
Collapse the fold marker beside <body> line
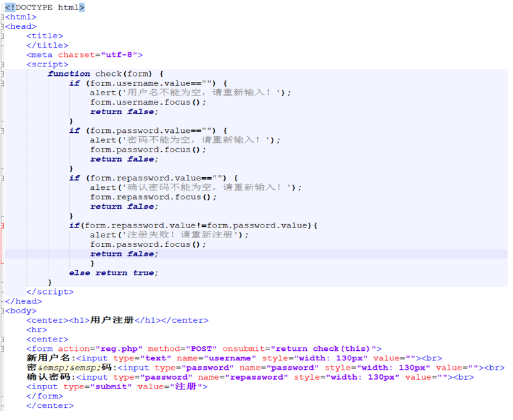(2, 311)
